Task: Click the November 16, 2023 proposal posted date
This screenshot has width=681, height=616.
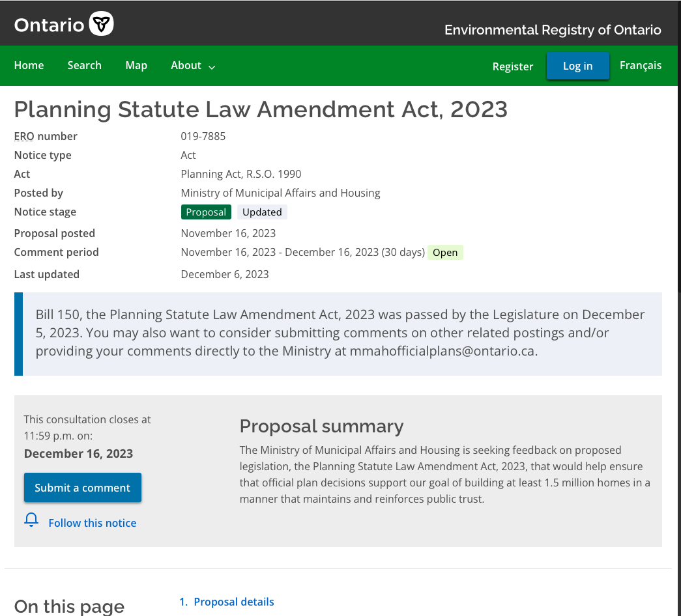Action: pos(228,233)
